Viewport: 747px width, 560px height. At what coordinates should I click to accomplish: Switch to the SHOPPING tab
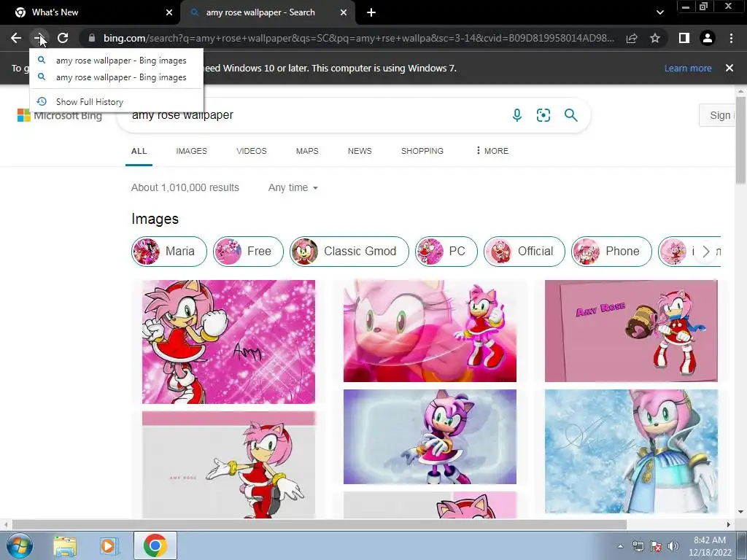(x=422, y=151)
